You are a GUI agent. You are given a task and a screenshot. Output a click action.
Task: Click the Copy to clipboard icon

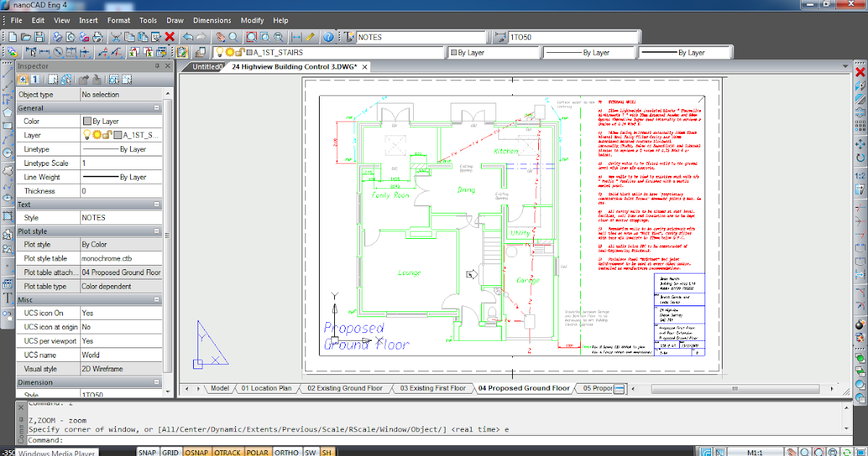pyautogui.click(x=131, y=37)
